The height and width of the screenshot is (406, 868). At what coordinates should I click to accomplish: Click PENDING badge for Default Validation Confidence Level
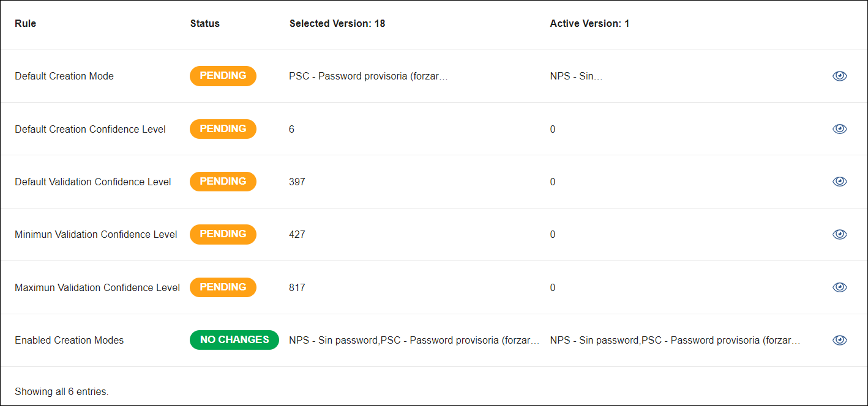click(x=223, y=182)
